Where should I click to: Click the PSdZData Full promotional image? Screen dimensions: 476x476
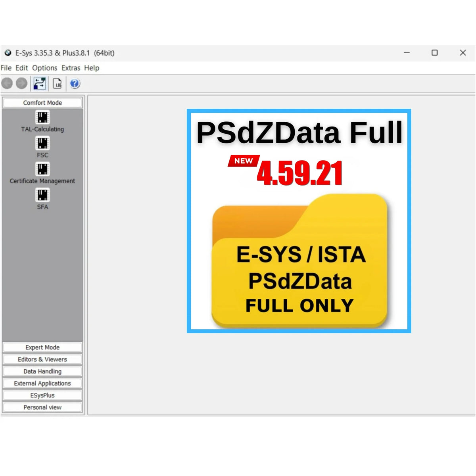click(x=299, y=221)
